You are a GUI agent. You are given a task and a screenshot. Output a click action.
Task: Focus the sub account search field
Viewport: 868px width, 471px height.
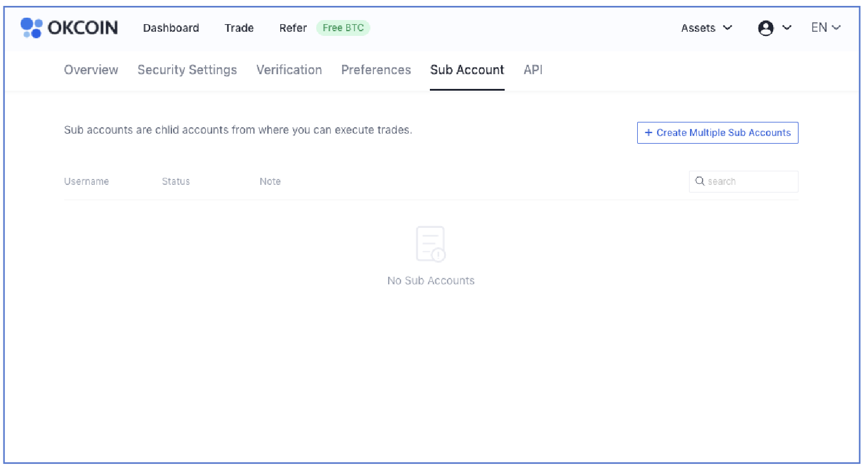tap(744, 181)
